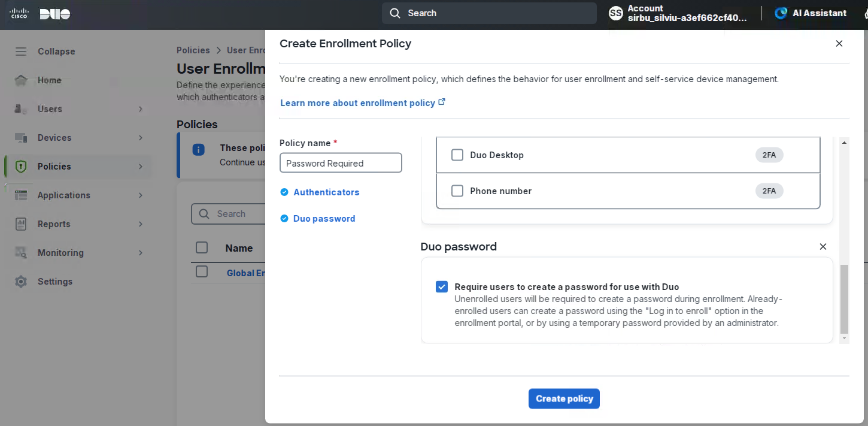Click the dialog's vertical scrollbar thumb
The width and height of the screenshot is (868, 426).
(845, 299)
